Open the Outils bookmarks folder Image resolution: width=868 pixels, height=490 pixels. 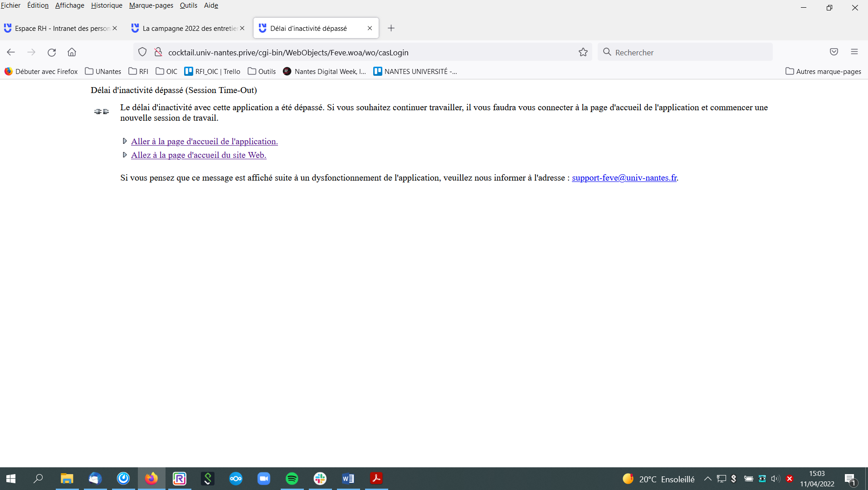[x=262, y=71]
